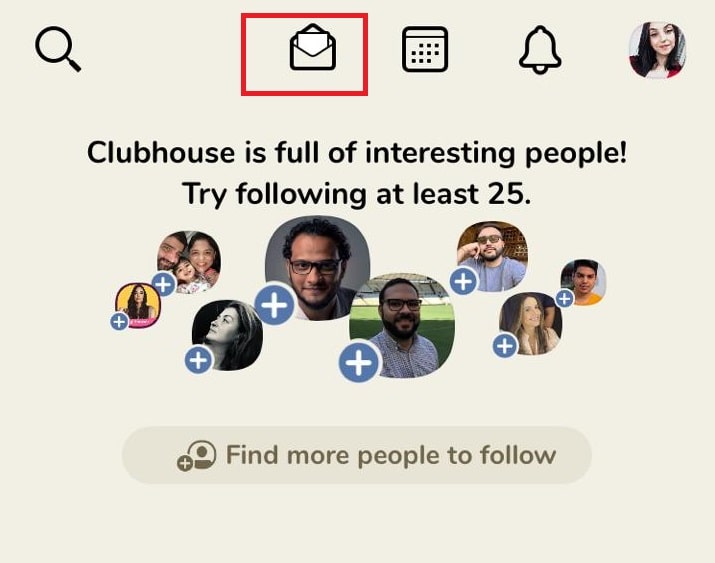Follow the man at the stadium via plus

pos(359,362)
